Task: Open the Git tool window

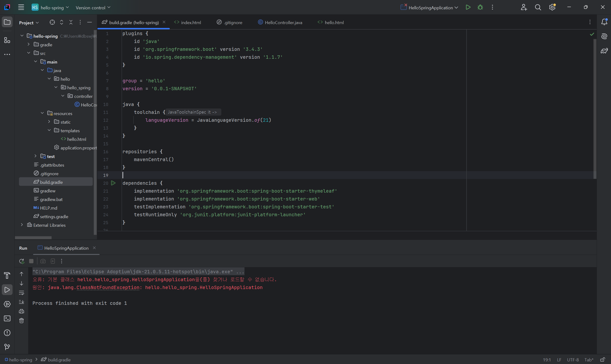Action: (7, 347)
